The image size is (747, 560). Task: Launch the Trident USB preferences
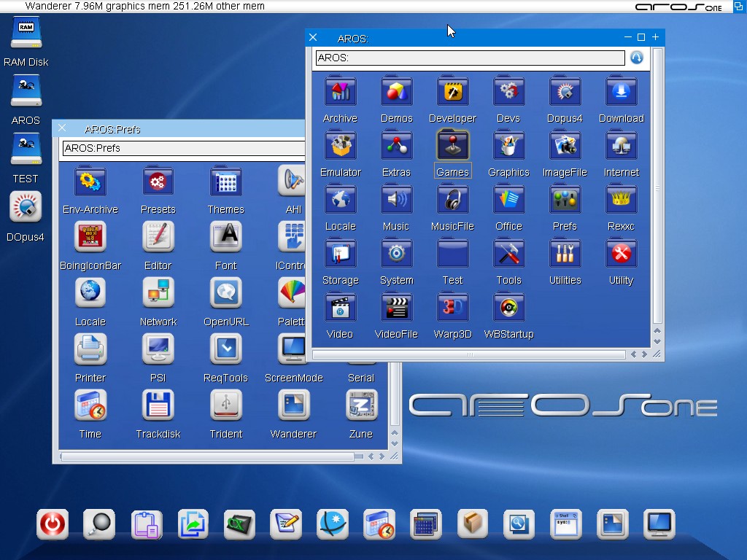pyautogui.click(x=226, y=405)
